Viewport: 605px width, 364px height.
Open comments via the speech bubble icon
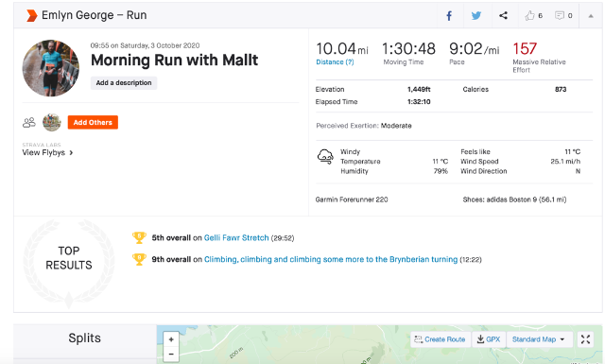tap(559, 15)
